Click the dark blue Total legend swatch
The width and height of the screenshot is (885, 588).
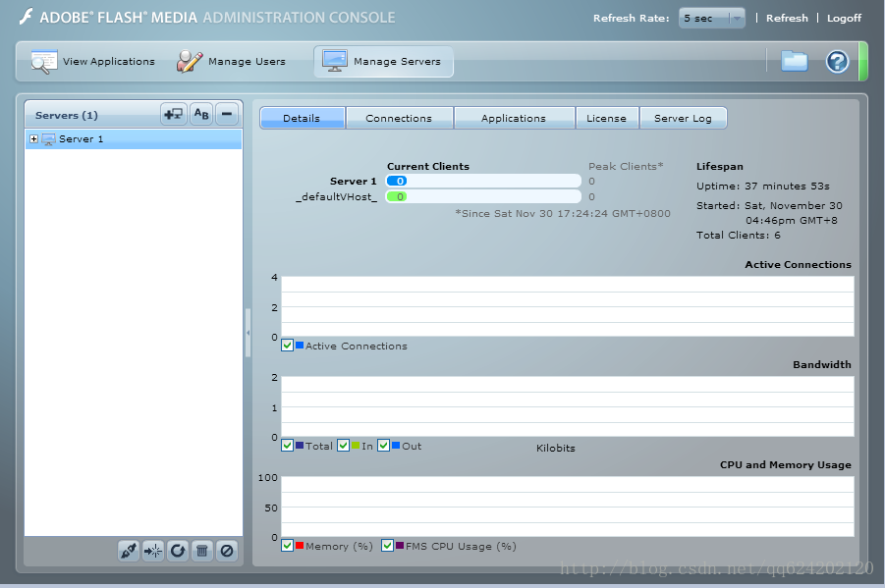pos(300,446)
